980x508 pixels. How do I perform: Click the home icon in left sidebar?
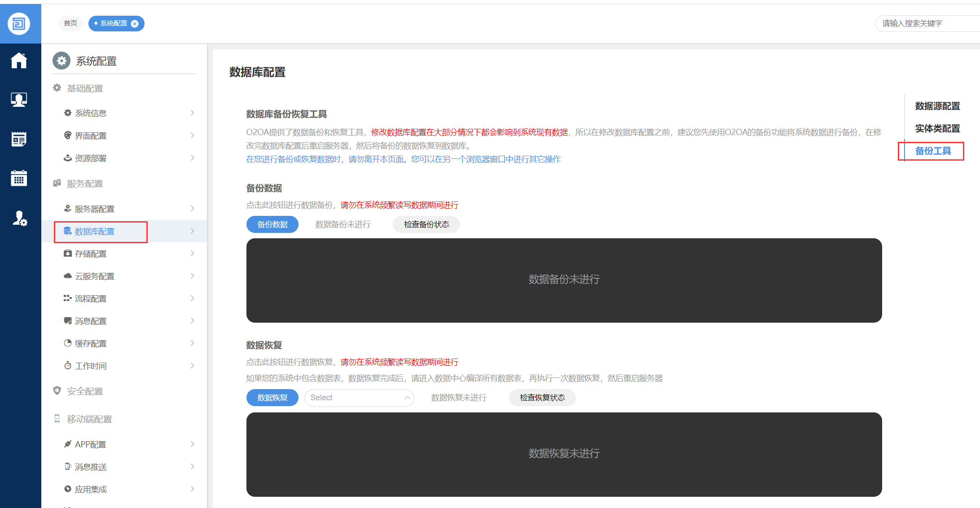tap(19, 61)
